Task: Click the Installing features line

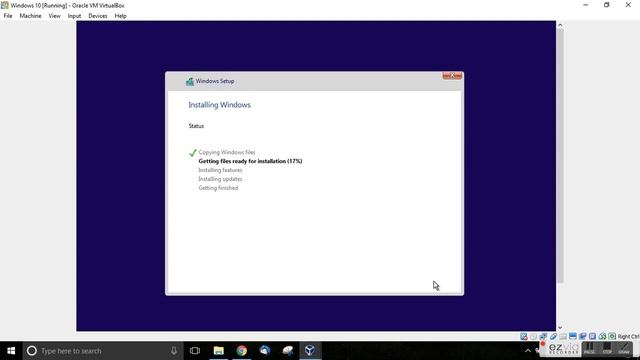Action: (220, 170)
